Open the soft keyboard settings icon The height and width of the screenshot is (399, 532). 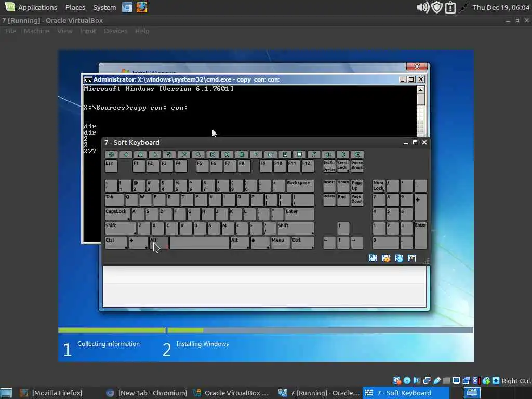coord(386,258)
